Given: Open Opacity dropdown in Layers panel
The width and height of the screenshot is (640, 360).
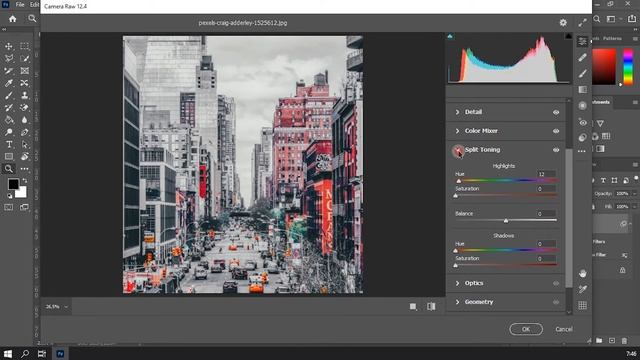Looking at the screenshot, I should point(634,193).
